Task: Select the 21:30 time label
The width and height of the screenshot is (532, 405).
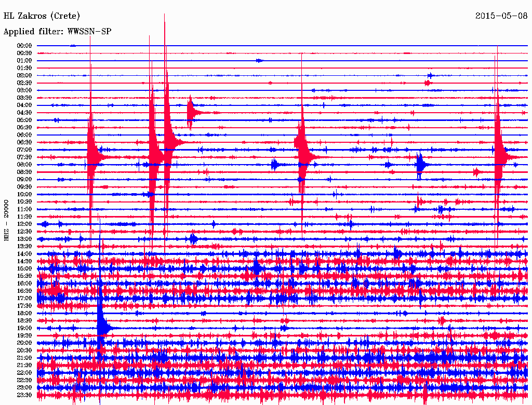Action: 24,366
